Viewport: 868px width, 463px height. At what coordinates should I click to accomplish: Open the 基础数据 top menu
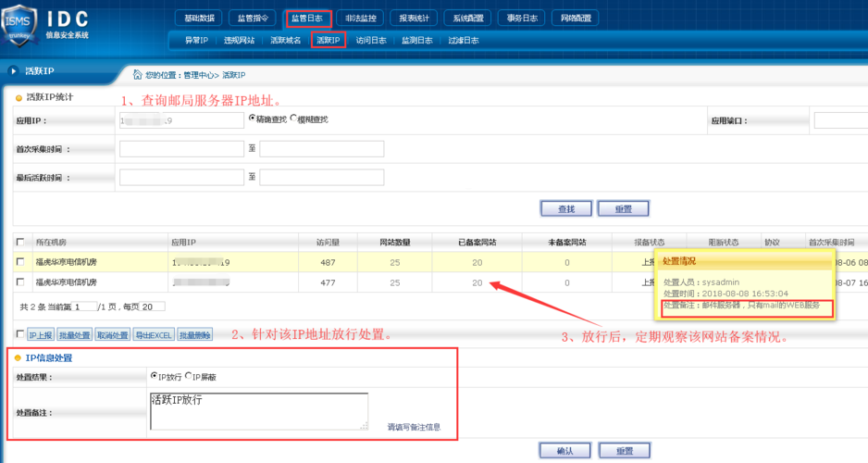coord(199,19)
